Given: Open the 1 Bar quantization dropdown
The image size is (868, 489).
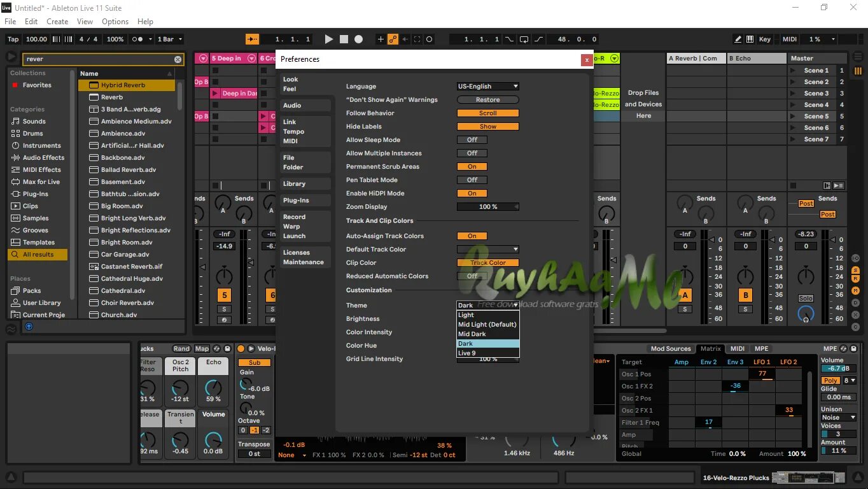Looking at the screenshot, I should (169, 39).
